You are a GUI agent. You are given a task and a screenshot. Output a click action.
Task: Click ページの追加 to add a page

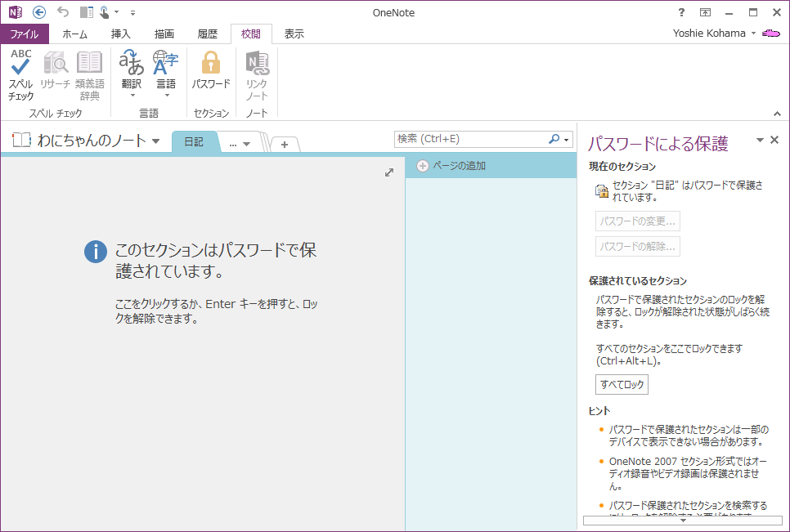(458, 166)
